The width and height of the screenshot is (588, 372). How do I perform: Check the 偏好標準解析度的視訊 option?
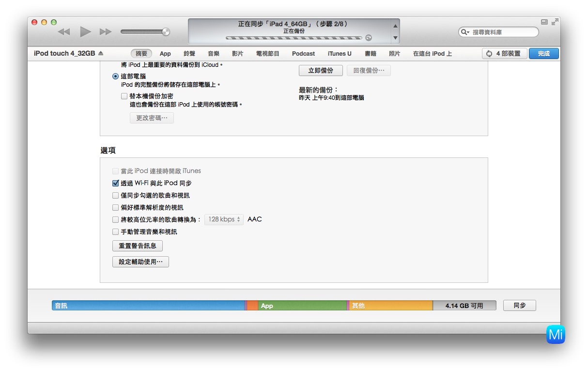point(115,207)
